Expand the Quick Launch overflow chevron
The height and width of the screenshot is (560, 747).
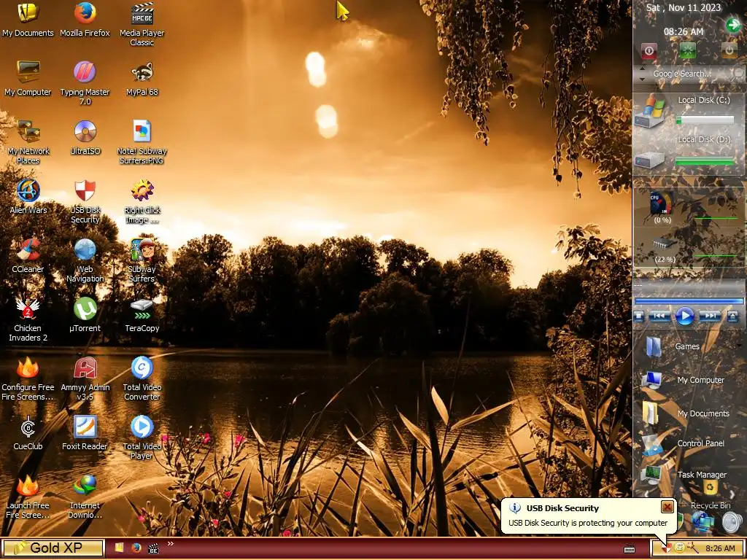tap(171, 543)
